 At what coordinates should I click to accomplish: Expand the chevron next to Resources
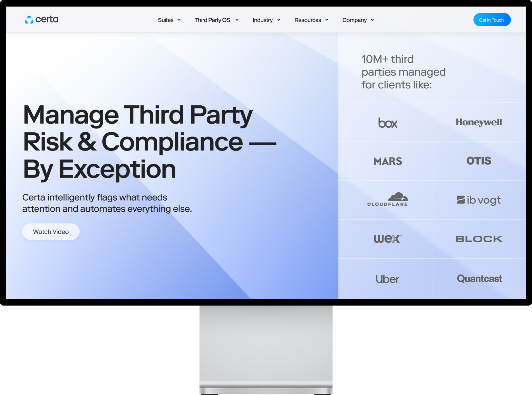pyautogui.click(x=327, y=20)
